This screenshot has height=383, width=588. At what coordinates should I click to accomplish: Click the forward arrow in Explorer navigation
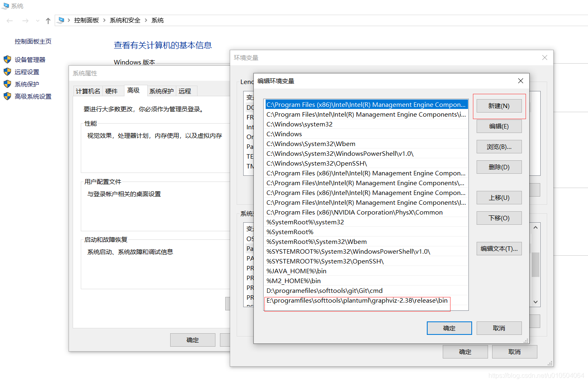25,20
